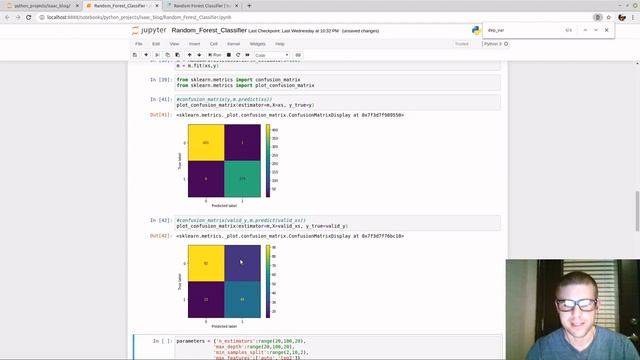Screen dimensions: 640x360
Task: Click the colorbar of the first plot
Action: coord(268,160)
